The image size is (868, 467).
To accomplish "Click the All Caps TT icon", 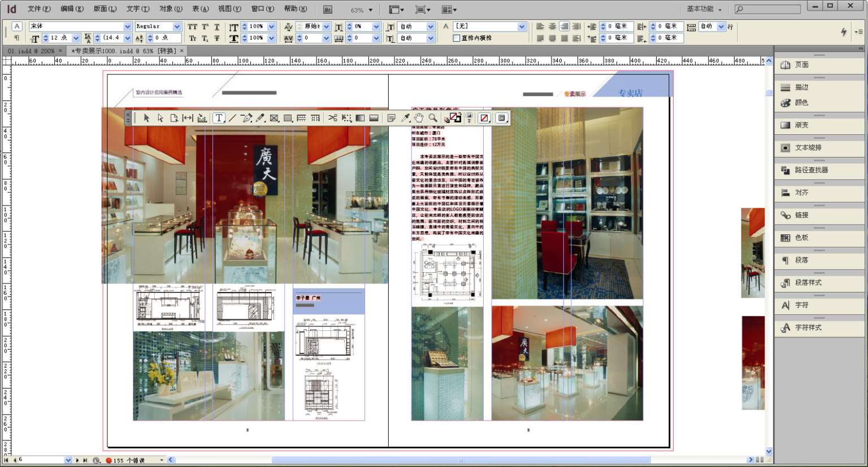I will click(193, 27).
